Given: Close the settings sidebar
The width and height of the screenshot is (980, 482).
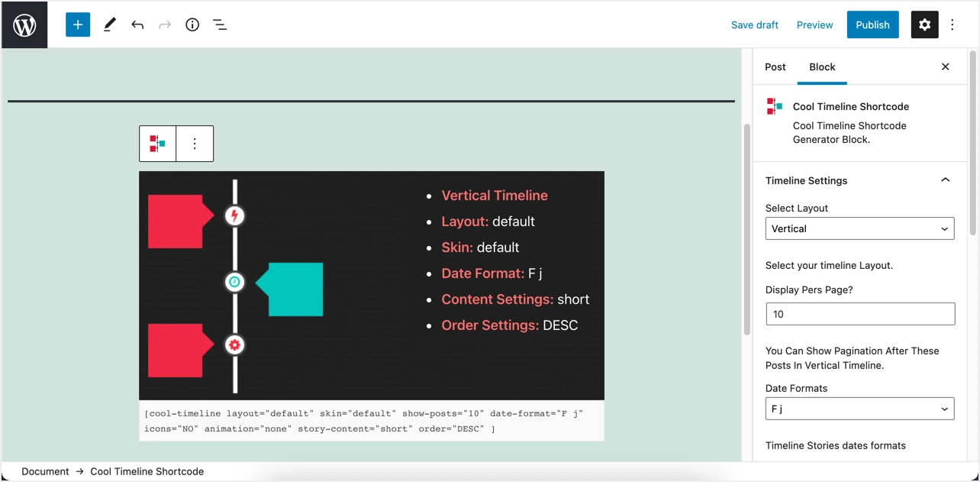Looking at the screenshot, I should 946,66.
